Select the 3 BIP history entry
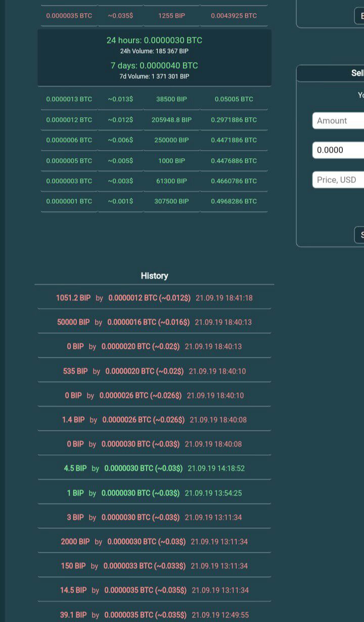This screenshot has width=364, height=622. [x=154, y=517]
